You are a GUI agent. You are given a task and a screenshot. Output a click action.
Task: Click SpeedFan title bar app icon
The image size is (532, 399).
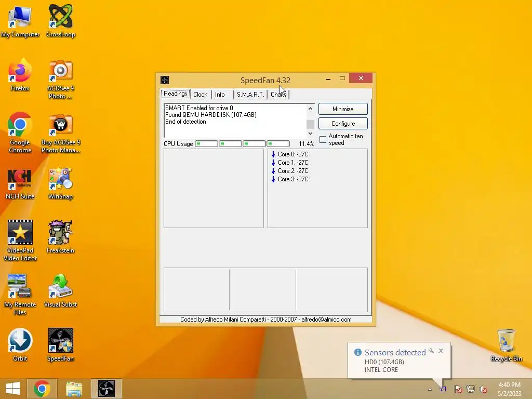coord(165,80)
